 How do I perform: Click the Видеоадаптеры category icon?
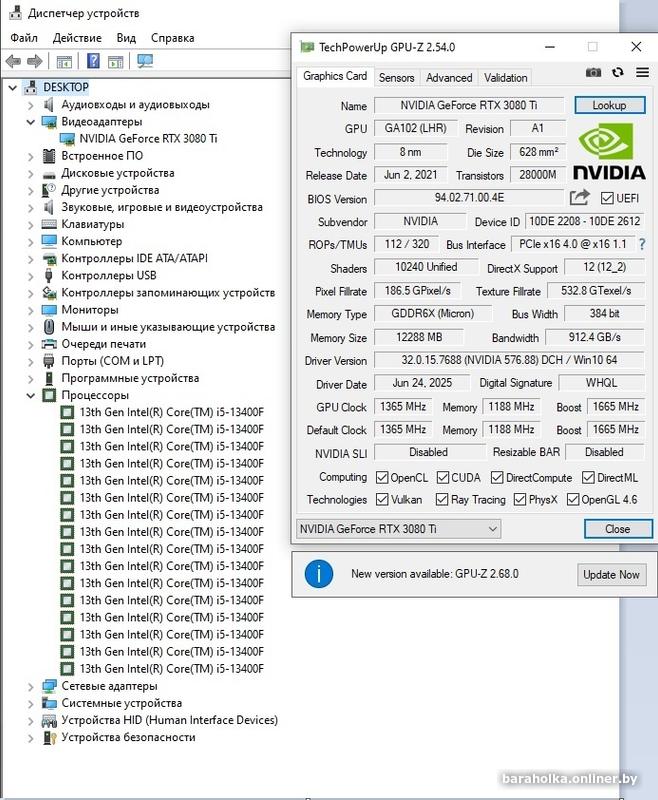tap(49, 122)
